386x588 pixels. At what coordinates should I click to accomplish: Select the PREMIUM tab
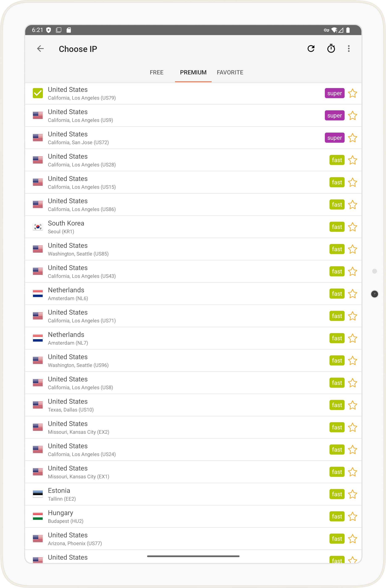(193, 72)
